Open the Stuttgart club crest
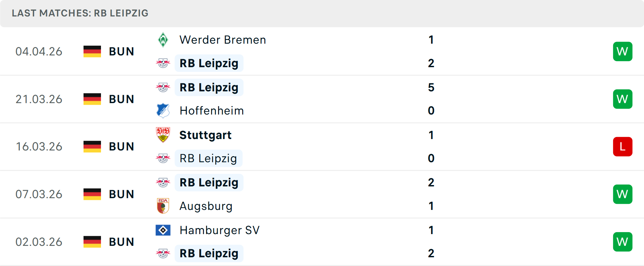Screen dimensions: 644x266 pyautogui.click(x=163, y=135)
